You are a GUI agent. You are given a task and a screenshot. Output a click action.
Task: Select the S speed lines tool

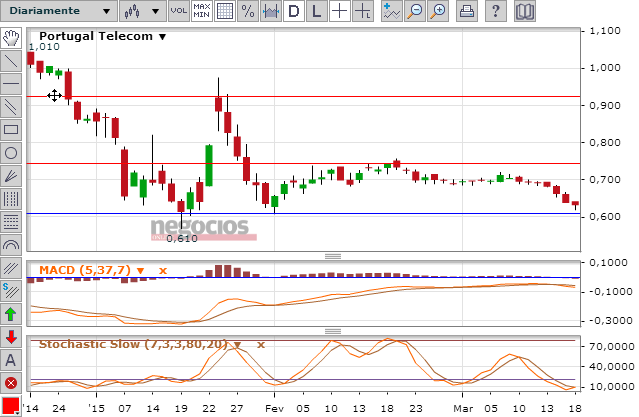pos(11,291)
